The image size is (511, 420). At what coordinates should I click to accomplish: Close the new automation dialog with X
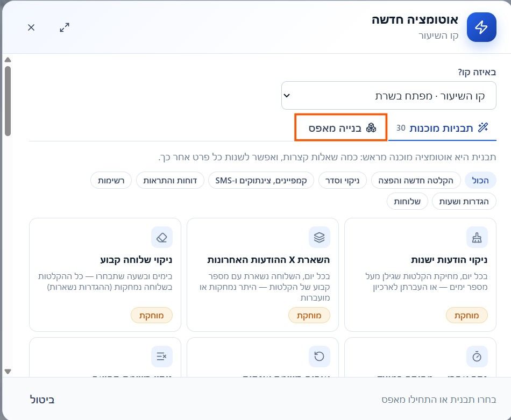tap(31, 27)
